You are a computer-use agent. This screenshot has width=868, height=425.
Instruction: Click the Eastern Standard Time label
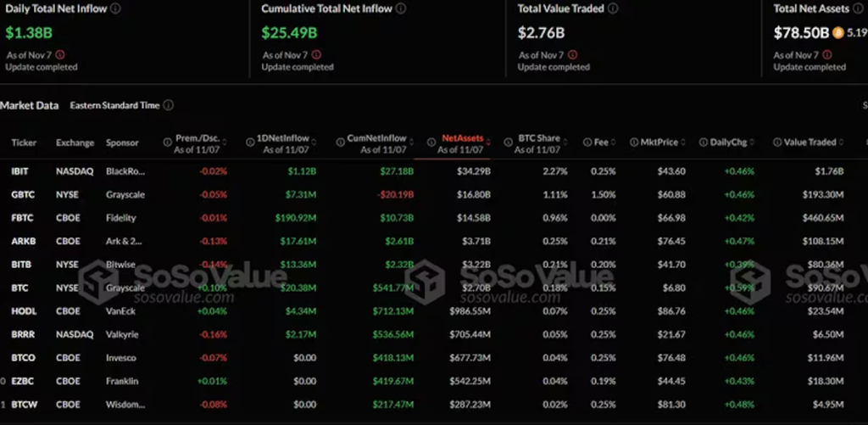[114, 105]
